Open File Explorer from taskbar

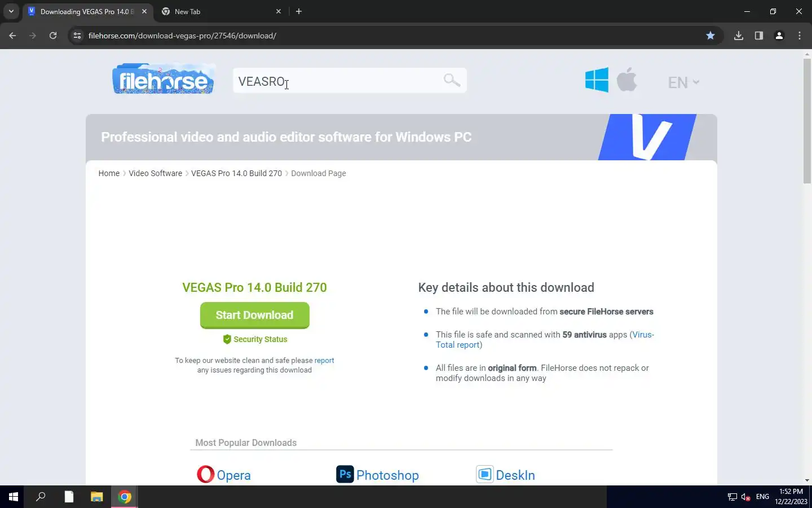click(97, 497)
